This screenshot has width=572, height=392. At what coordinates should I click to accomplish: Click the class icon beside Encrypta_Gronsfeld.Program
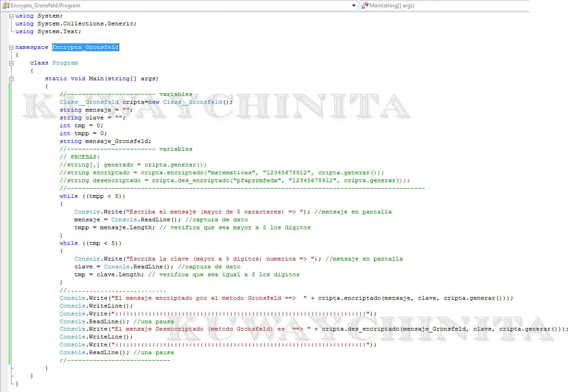click(6, 6)
